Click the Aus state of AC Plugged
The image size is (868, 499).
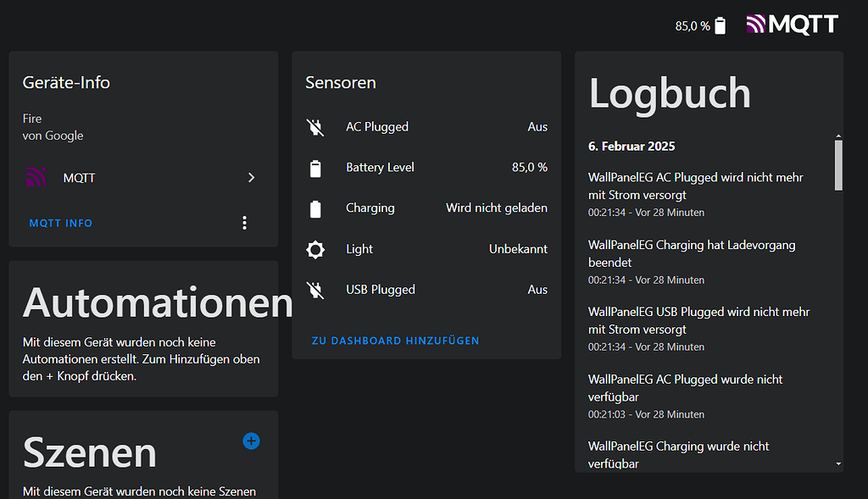537,127
